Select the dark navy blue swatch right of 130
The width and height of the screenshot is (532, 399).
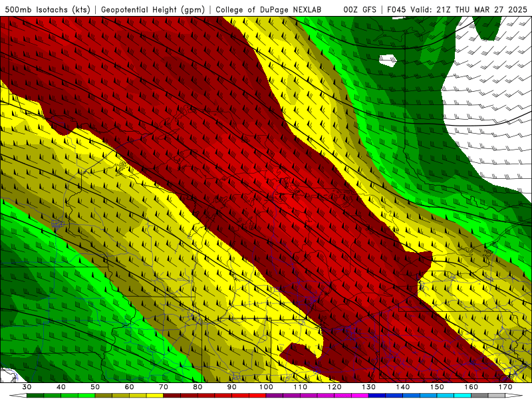377,396
